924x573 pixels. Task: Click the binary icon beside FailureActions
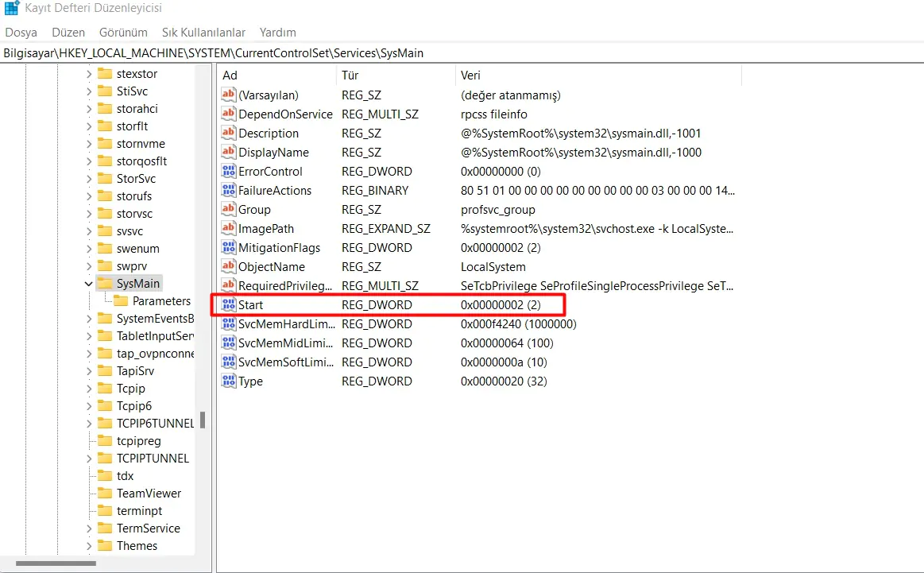pyautogui.click(x=228, y=190)
